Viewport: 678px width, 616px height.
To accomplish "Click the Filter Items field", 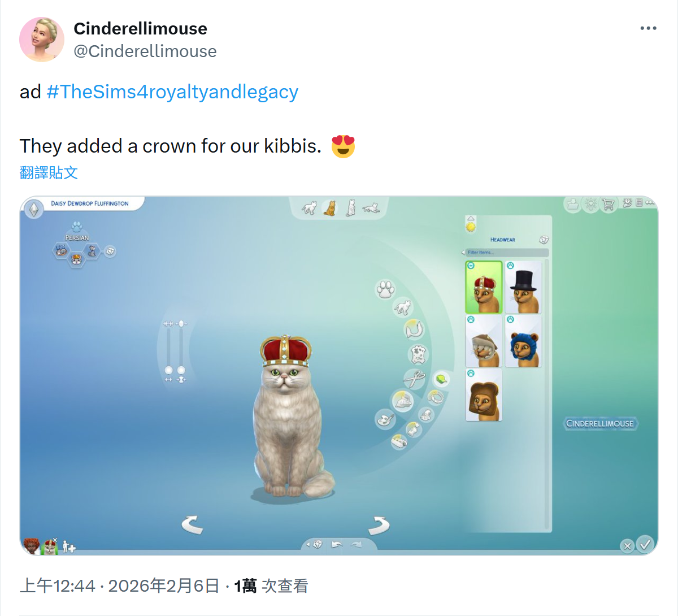I will [506, 253].
